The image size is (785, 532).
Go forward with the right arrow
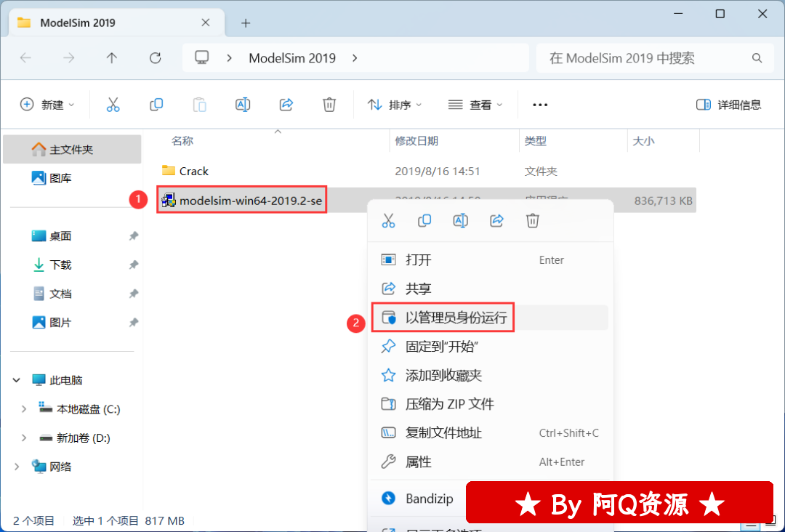(68, 58)
